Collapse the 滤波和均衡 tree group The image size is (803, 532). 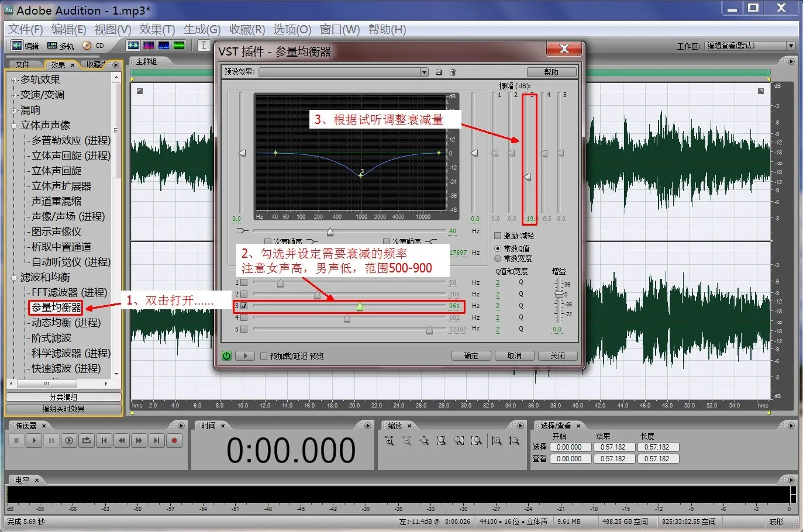click(13, 278)
